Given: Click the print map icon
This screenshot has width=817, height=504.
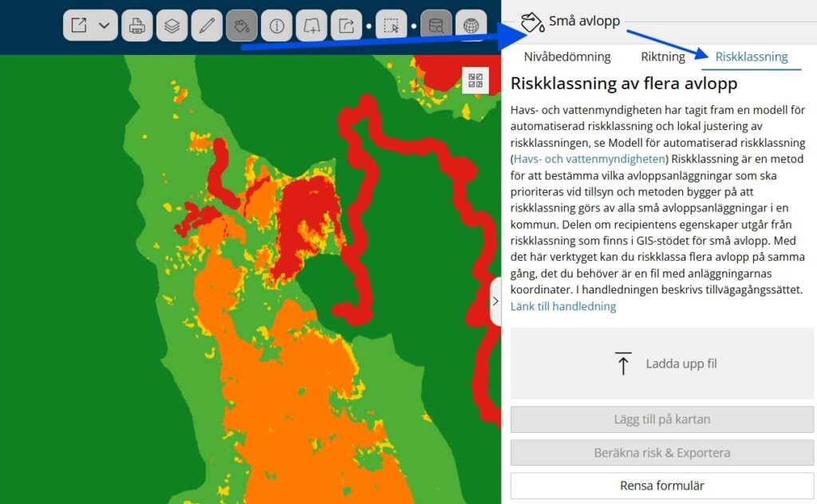Looking at the screenshot, I should click(137, 26).
